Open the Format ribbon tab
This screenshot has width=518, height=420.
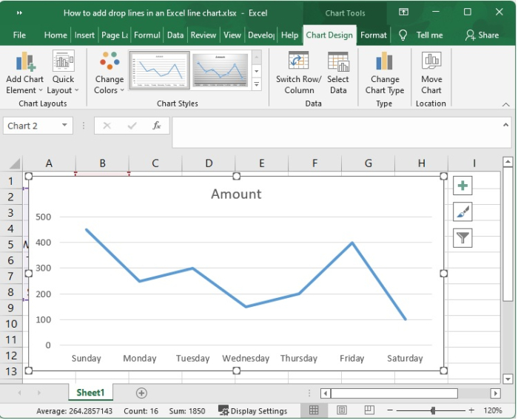(373, 35)
